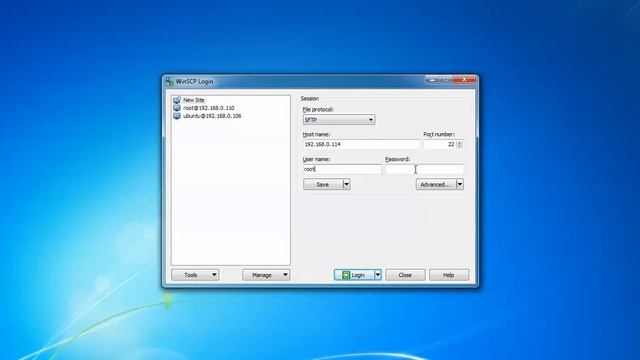Click the Port number field
Viewport: 640px width, 360px height.
pyautogui.click(x=440, y=144)
